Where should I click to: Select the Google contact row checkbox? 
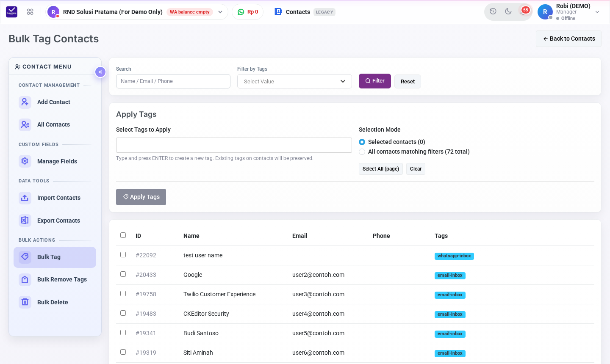pos(123,274)
